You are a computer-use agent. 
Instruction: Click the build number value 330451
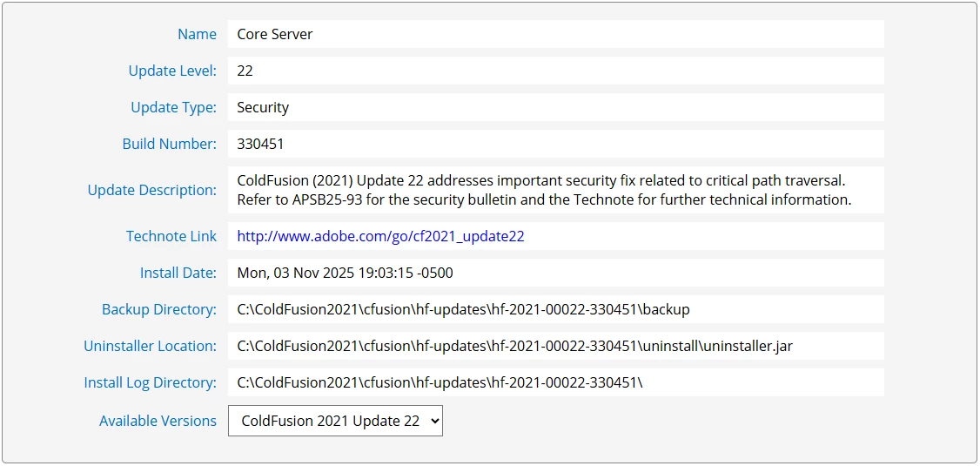click(x=260, y=144)
